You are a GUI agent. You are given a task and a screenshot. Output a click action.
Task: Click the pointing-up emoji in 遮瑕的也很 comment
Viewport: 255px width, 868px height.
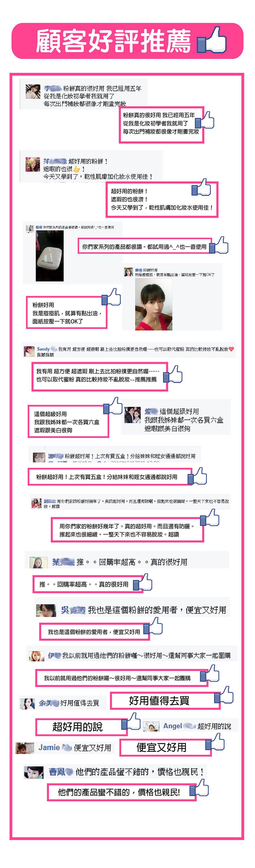pos(77,169)
